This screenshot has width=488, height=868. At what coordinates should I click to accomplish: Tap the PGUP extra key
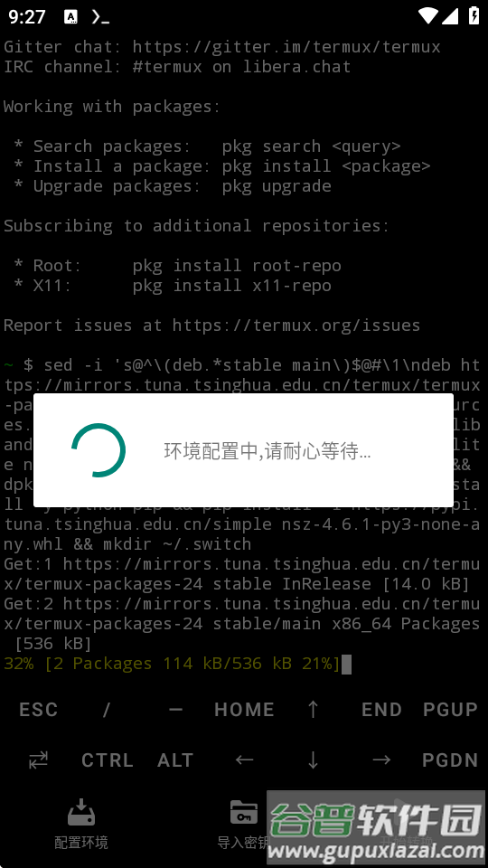450,710
